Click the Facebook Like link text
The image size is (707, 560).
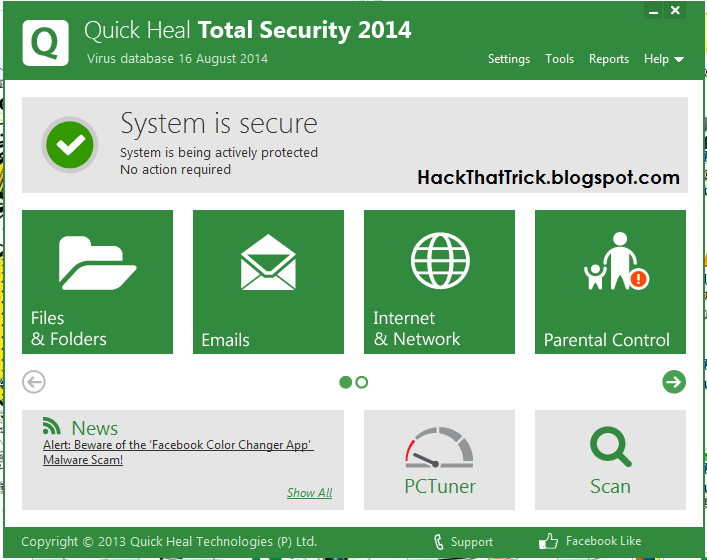603,541
